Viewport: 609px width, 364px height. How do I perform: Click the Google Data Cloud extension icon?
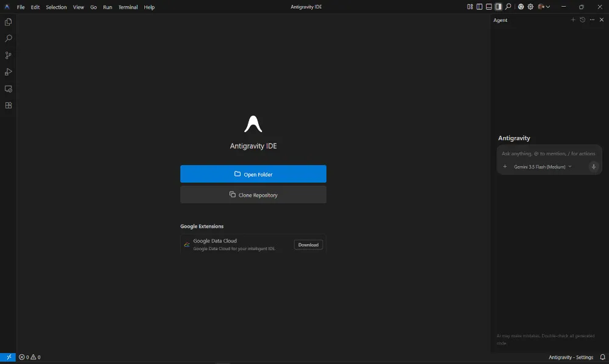(x=187, y=245)
